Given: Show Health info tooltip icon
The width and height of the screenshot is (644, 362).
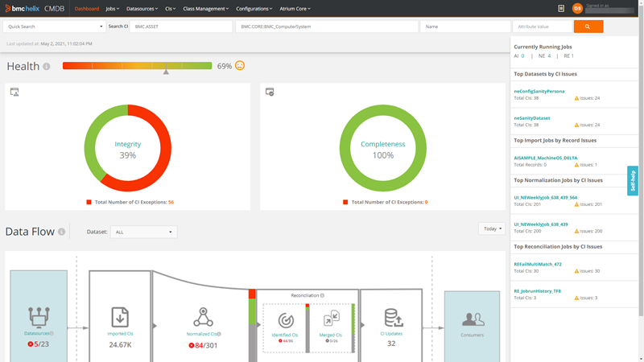Looking at the screenshot, I should tap(47, 67).
